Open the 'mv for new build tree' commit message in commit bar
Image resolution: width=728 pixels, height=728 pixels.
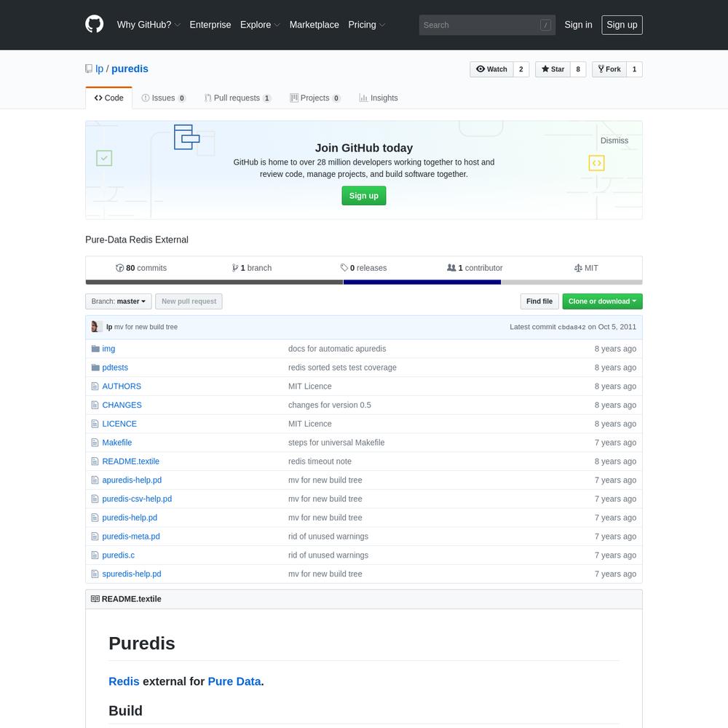tap(146, 327)
